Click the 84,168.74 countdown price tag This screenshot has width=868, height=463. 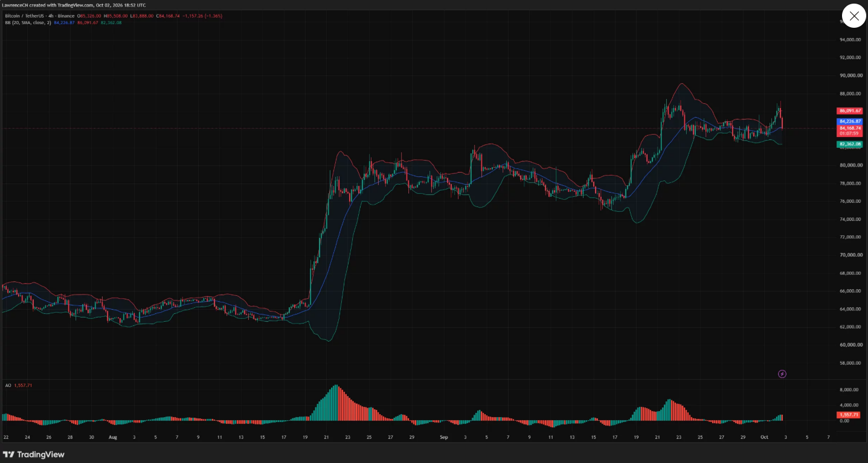[x=850, y=130]
